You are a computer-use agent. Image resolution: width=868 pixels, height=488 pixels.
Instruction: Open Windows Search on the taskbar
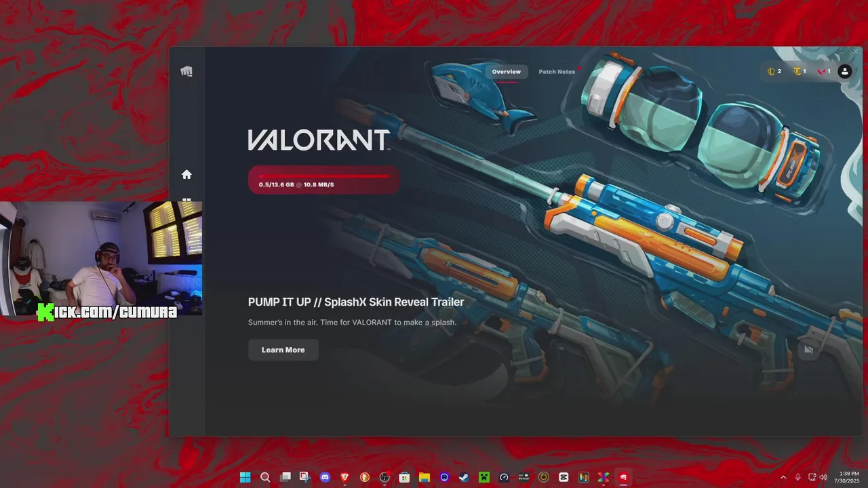265,477
